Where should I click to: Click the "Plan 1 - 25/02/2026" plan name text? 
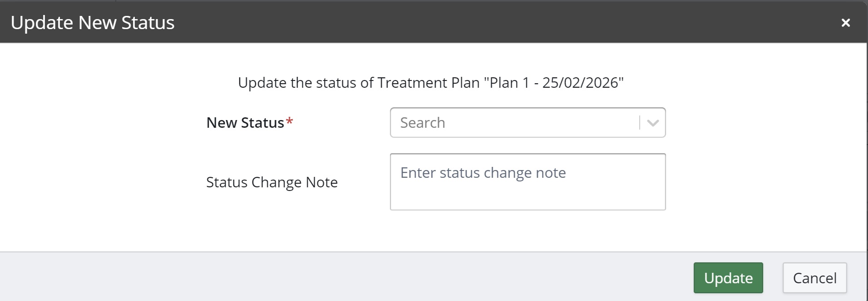tap(554, 83)
